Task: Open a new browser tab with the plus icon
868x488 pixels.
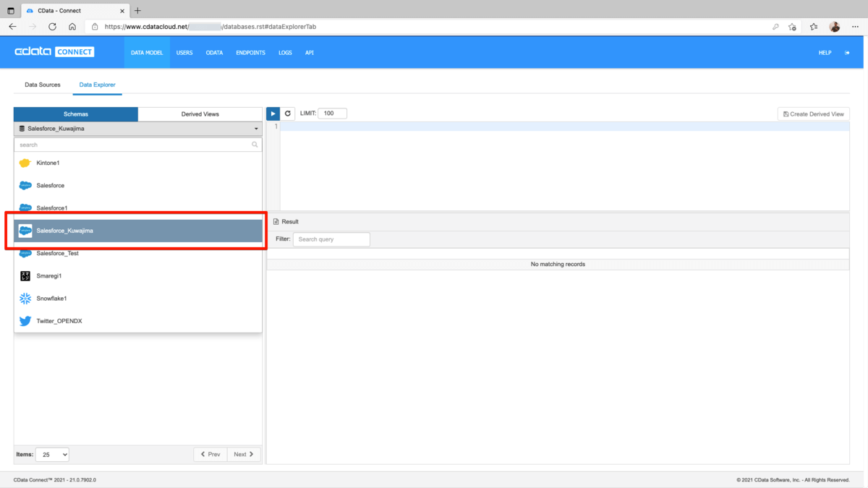Action: 137,11
